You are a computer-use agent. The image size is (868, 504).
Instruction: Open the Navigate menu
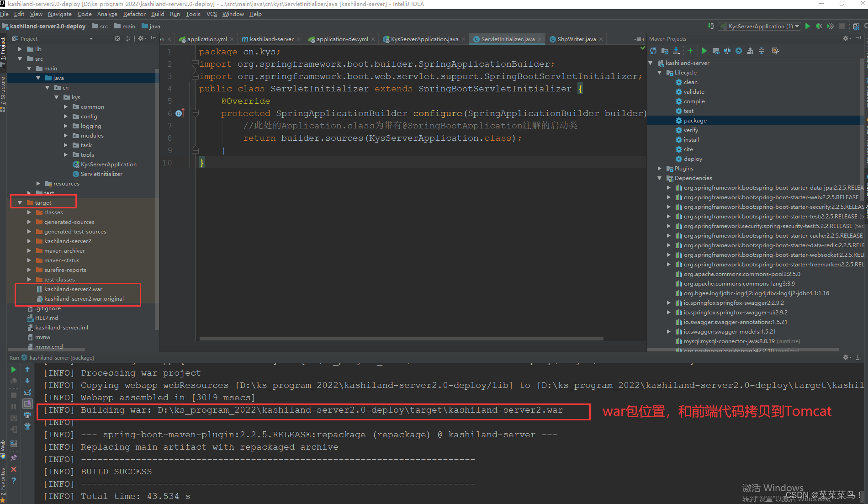coord(60,14)
